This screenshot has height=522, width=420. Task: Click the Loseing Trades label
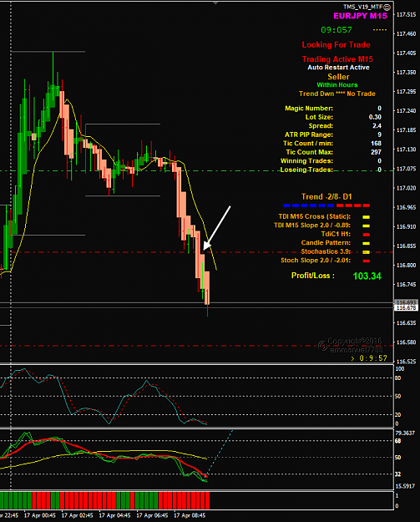(x=306, y=170)
